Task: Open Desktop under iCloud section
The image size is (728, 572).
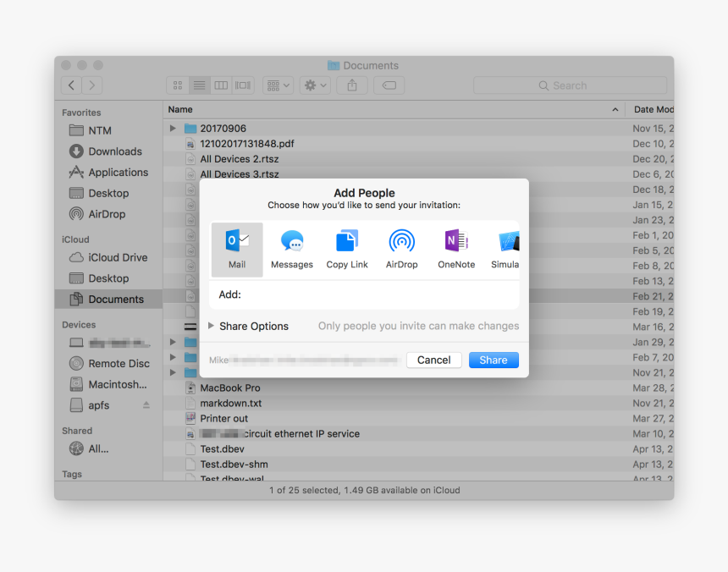Action: pyautogui.click(x=108, y=278)
